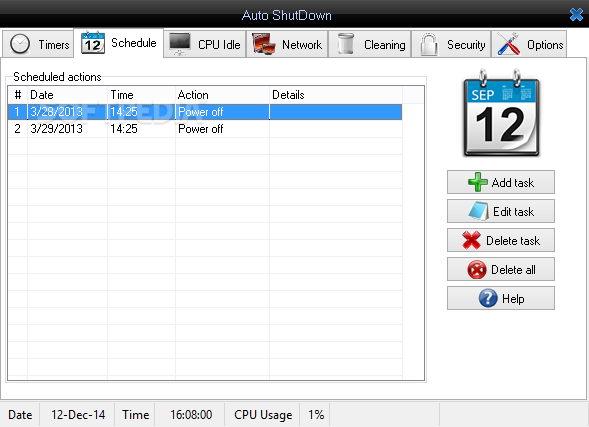Click the Details column header

point(336,95)
